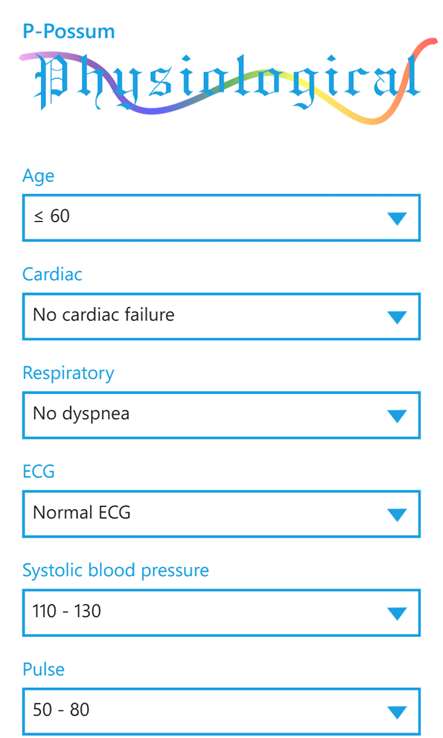This screenshot has width=443, height=738.
Task: Click the Age dropdown arrow icon
Action: pyautogui.click(x=397, y=218)
